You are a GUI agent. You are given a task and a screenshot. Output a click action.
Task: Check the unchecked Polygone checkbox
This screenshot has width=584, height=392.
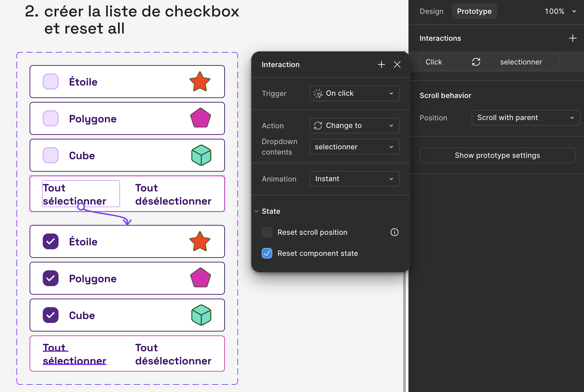[x=51, y=118]
